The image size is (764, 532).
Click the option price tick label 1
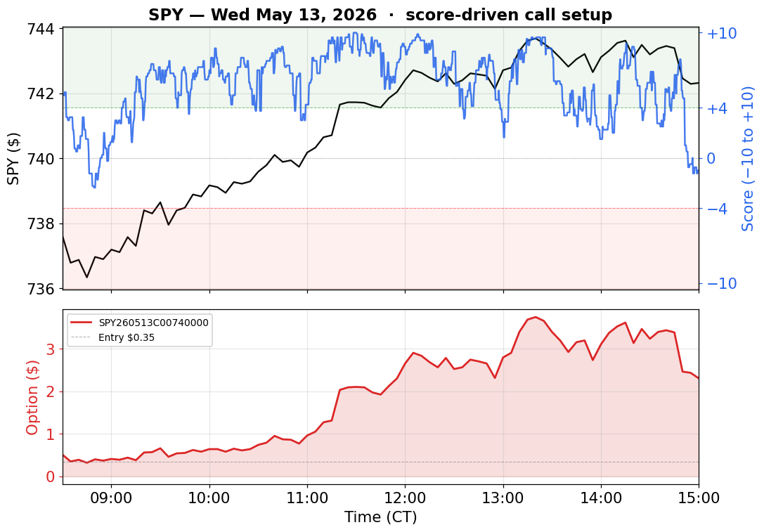(x=51, y=434)
